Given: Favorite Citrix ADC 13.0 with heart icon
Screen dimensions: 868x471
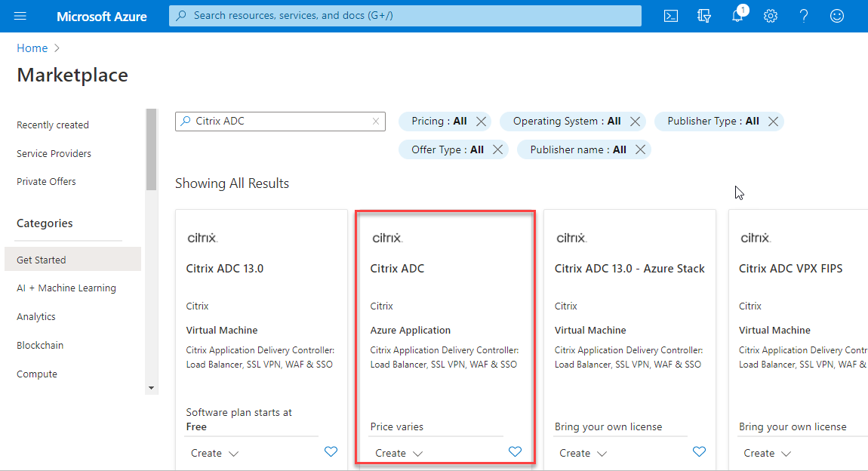Looking at the screenshot, I should pos(331,451).
